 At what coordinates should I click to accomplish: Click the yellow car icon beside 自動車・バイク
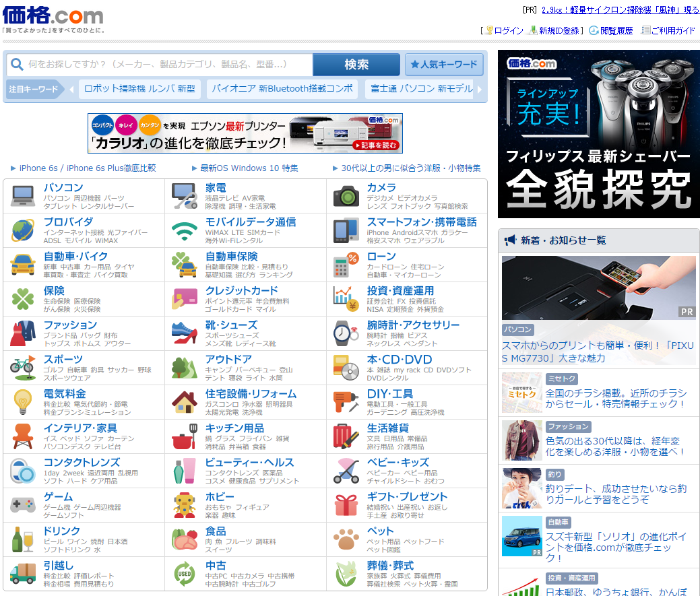tap(23, 265)
